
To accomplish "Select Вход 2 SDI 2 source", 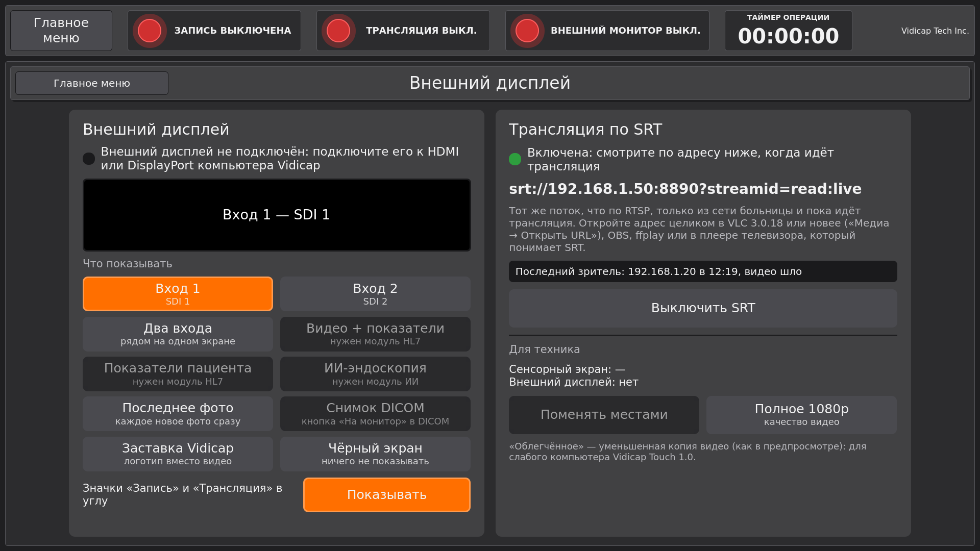I will tap(375, 294).
